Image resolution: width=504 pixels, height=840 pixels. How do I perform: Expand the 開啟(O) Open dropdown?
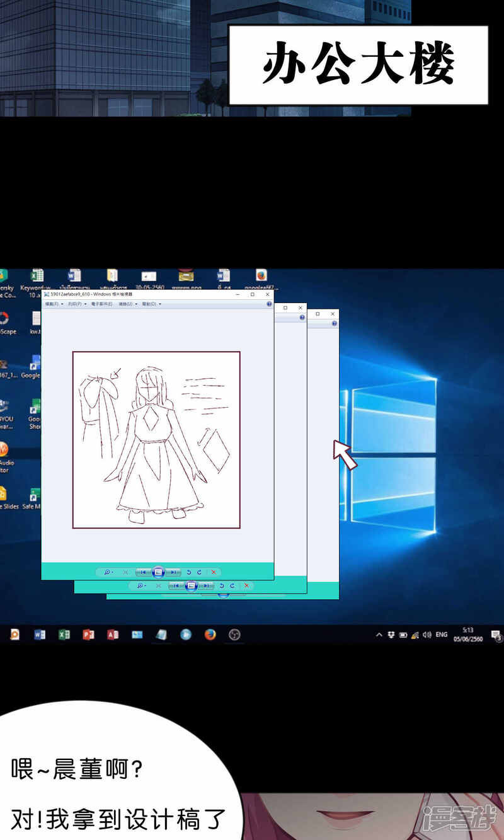151,304
